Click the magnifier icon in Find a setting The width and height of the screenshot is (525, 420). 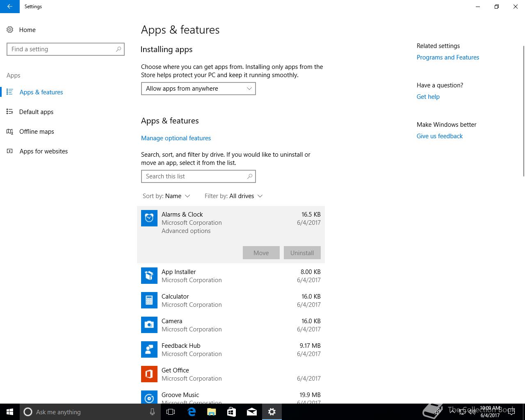point(119,49)
